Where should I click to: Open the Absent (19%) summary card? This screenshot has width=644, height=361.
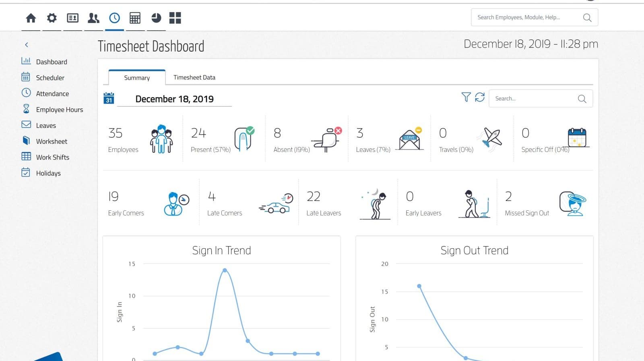307,139
